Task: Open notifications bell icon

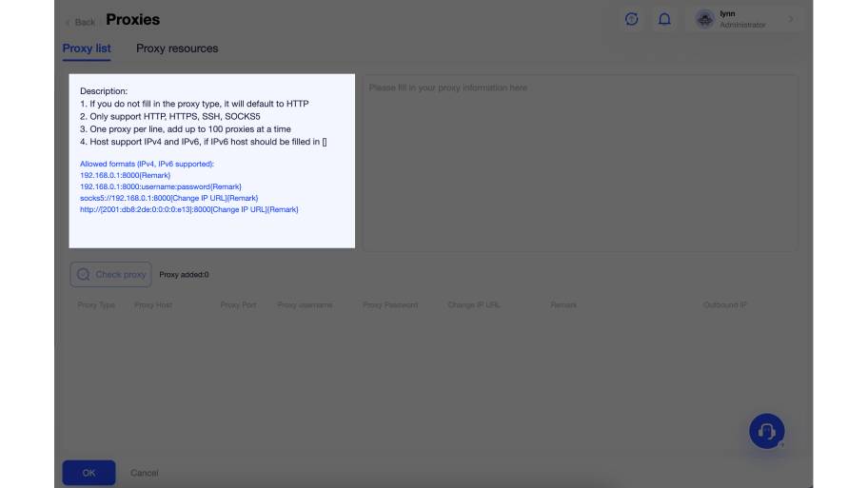Action: point(664,19)
